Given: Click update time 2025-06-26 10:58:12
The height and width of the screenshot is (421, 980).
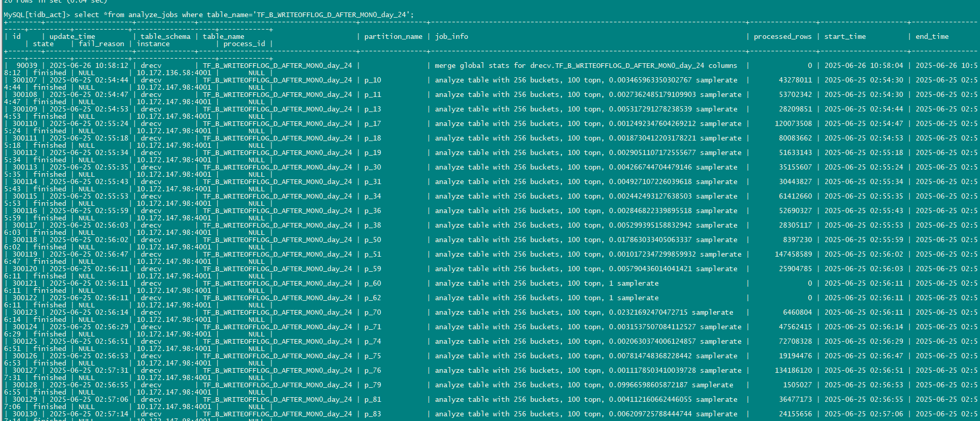Looking at the screenshot, I should pos(89,65).
